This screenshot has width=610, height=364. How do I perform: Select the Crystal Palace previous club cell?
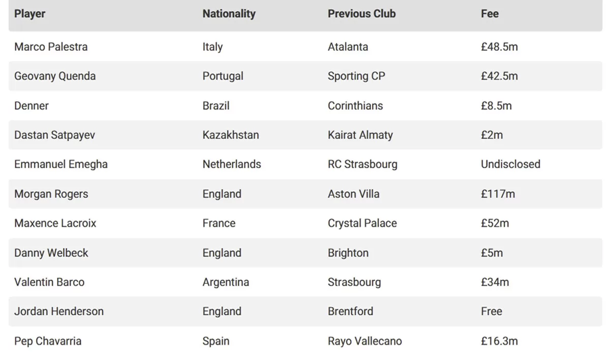click(x=362, y=223)
